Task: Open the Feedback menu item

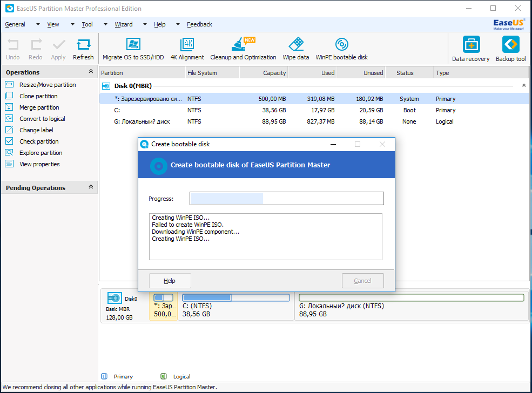Action: 199,24
